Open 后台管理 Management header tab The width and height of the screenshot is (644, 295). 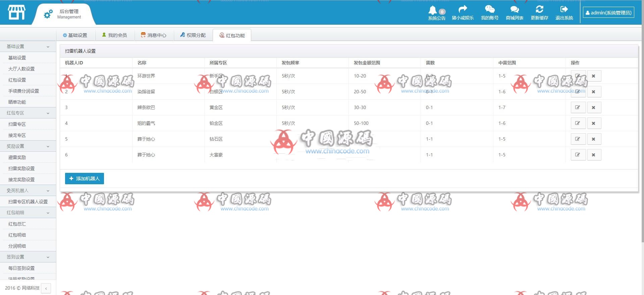point(64,14)
